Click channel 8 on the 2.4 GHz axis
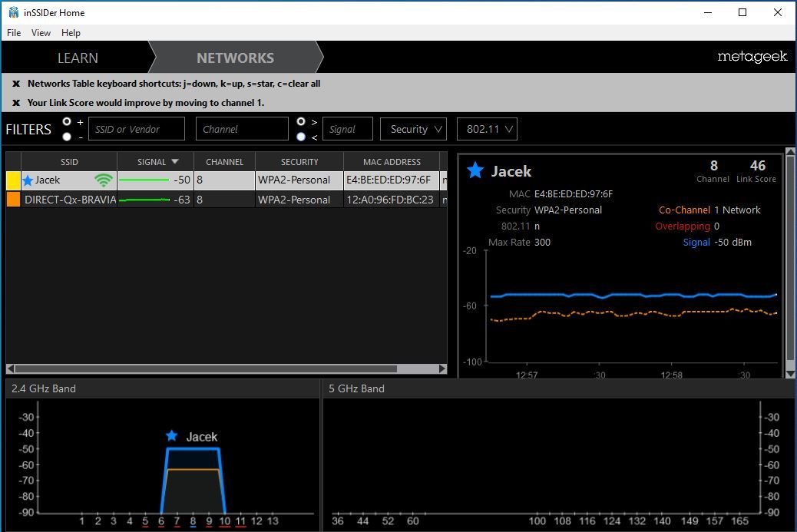The width and height of the screenshot is (797, 532). click(x=193, y=520)
